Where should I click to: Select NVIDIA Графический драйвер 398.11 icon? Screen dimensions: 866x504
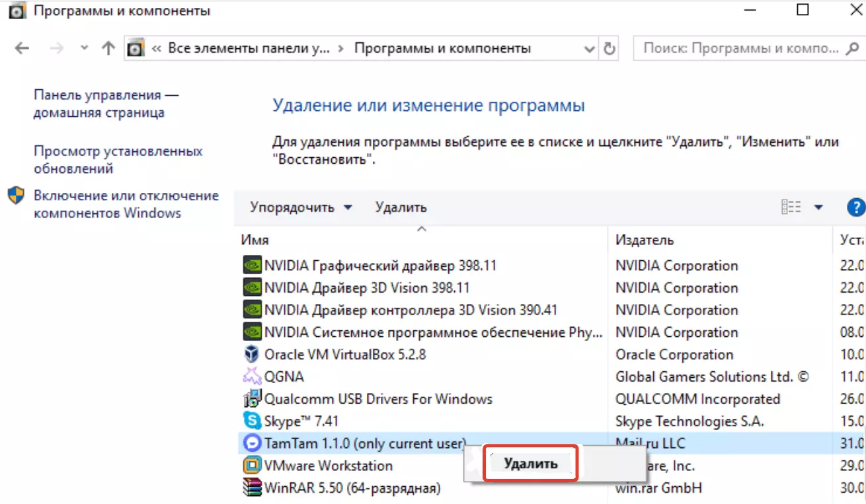click(252, 266)
